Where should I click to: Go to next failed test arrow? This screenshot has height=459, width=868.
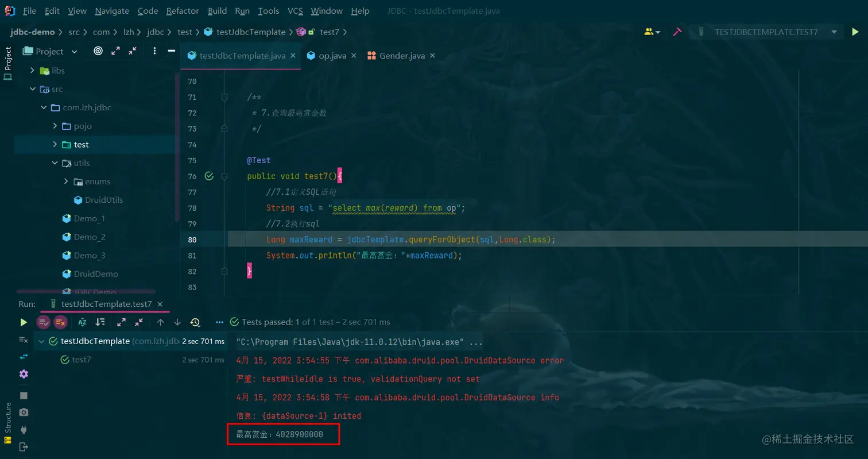[177, 322]
